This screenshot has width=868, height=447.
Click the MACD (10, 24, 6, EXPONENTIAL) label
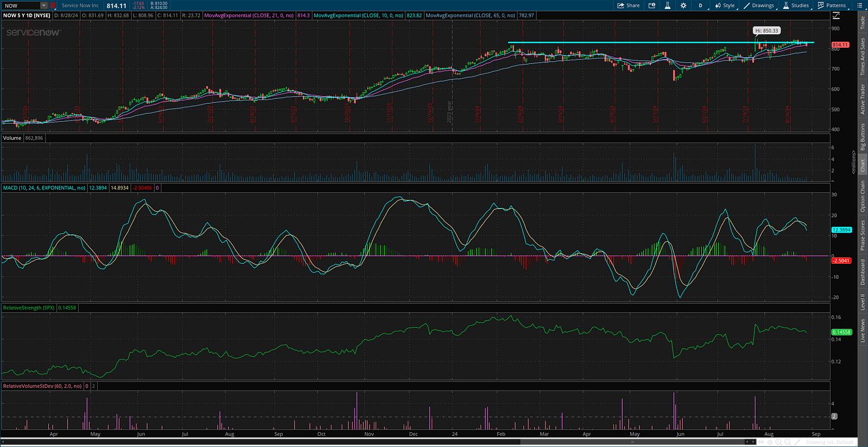[x=45, y=188]
